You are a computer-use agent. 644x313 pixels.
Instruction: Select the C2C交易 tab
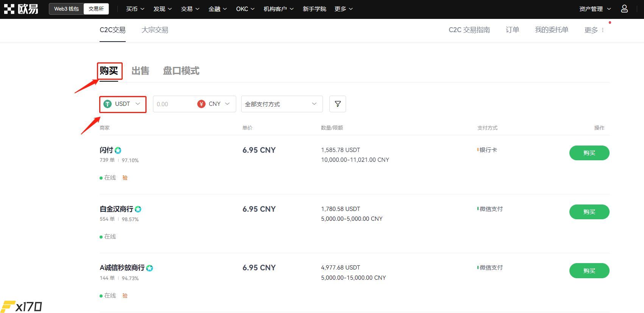click(x=112, y=30)
